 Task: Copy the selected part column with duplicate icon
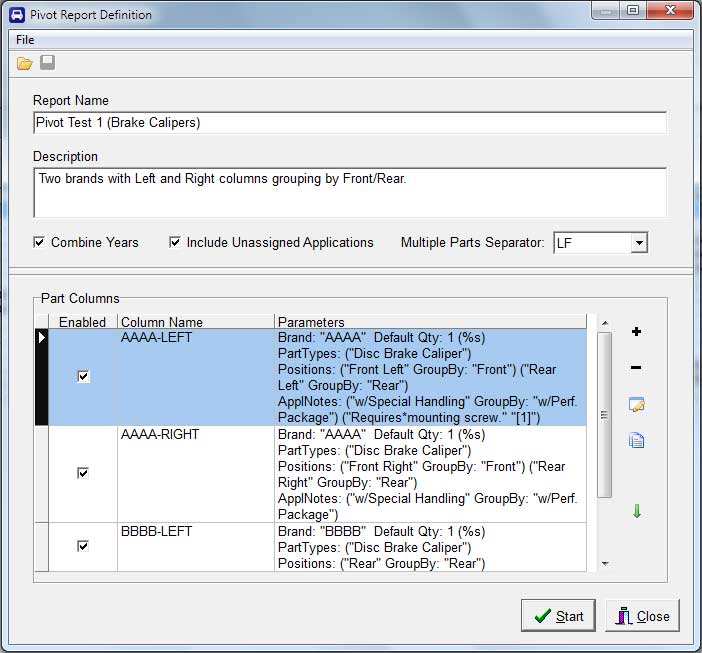coord(636,440)
